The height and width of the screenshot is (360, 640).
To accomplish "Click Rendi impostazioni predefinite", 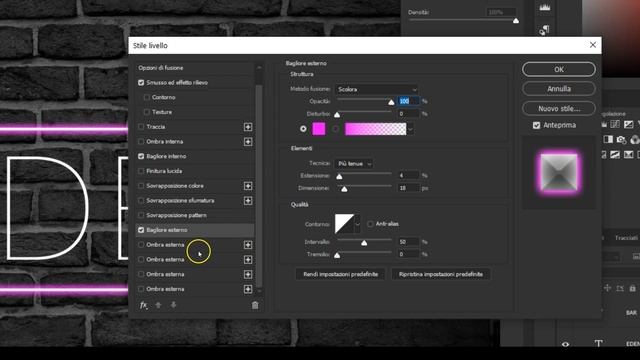I will click(x=340, y=274).
